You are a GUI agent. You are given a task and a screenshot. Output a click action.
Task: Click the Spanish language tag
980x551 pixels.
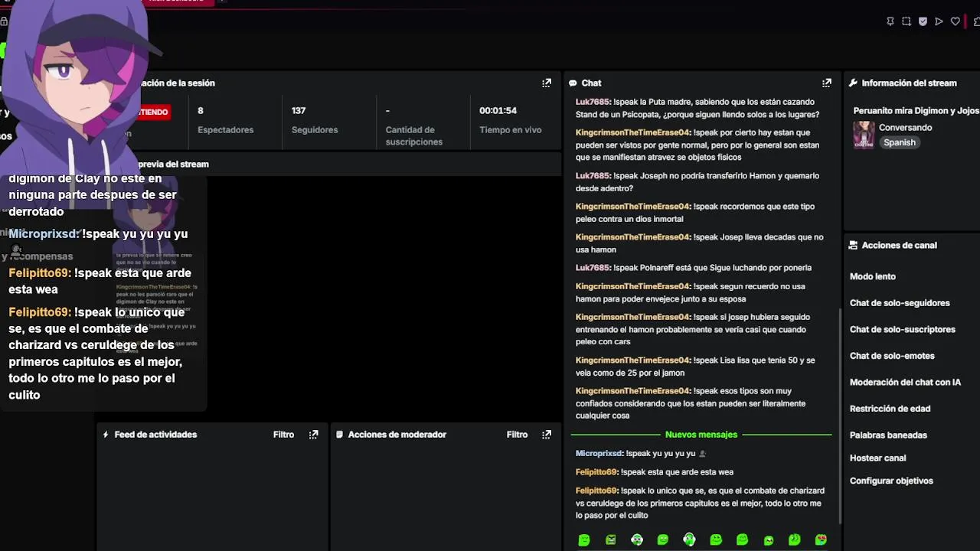[899, 142]
